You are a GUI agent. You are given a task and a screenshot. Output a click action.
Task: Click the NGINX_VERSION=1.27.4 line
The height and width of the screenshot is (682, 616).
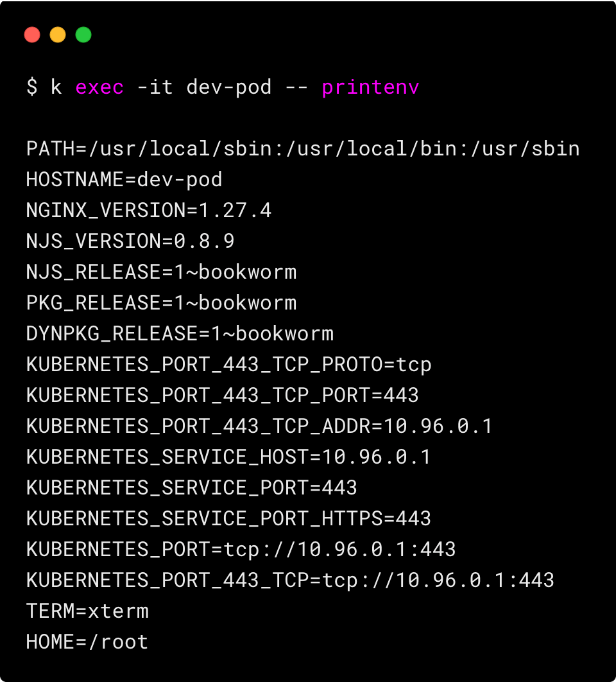pyautogui.click(x=149, y=211)
